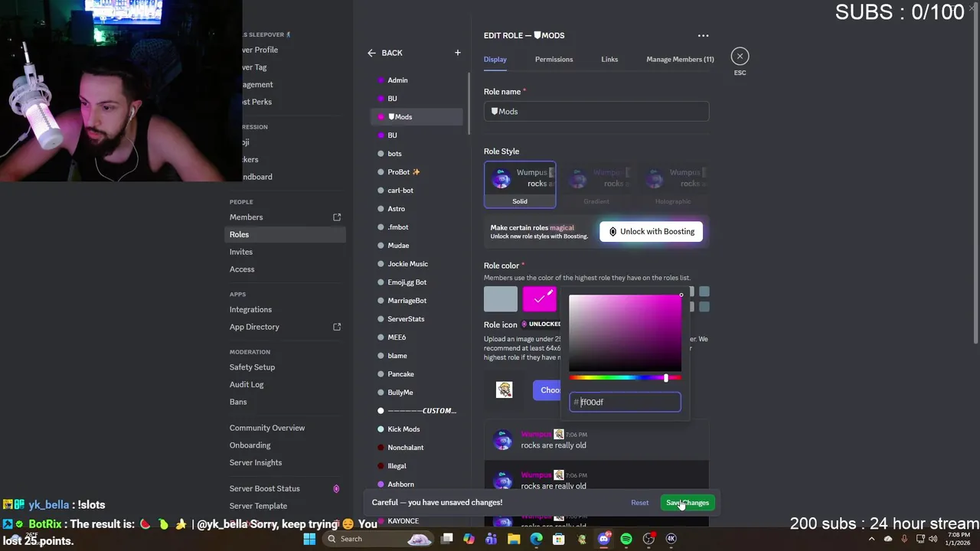Select the Nonchalant role
The width and height of the screenshot is (980, 551).
[417, 448]
